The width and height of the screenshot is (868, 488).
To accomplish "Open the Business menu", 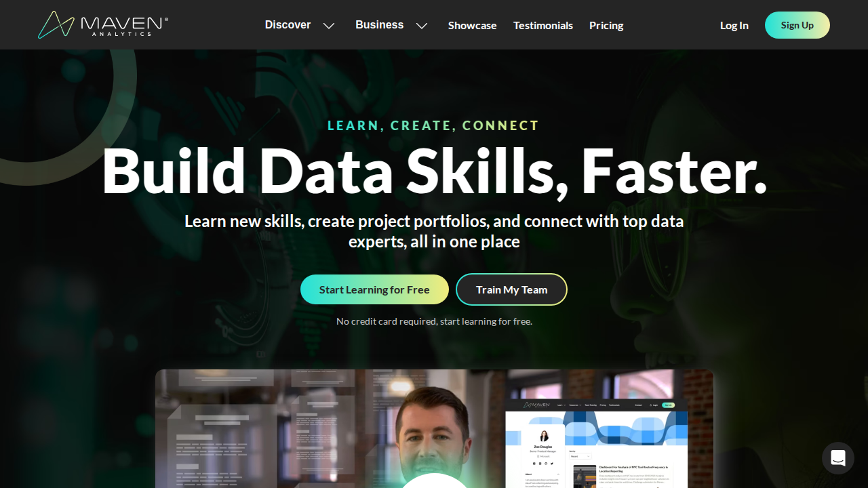I will 379,25.
